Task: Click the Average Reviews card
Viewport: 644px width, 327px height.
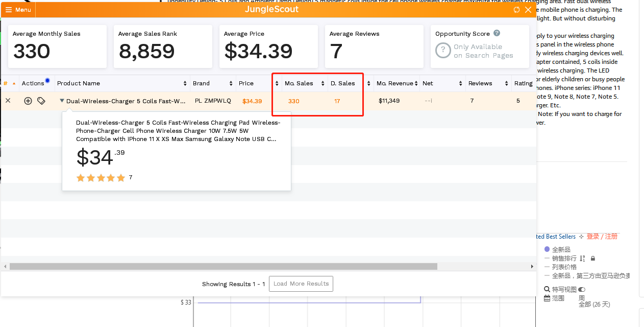Action: click(374, 46)
